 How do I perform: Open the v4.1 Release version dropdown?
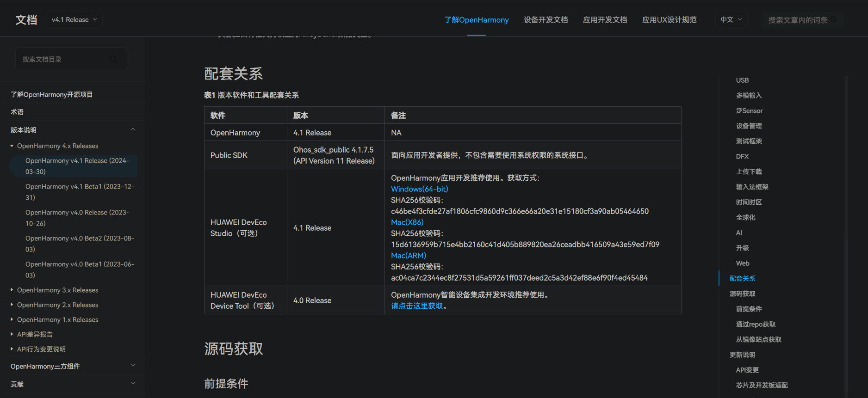pos(74,19)
